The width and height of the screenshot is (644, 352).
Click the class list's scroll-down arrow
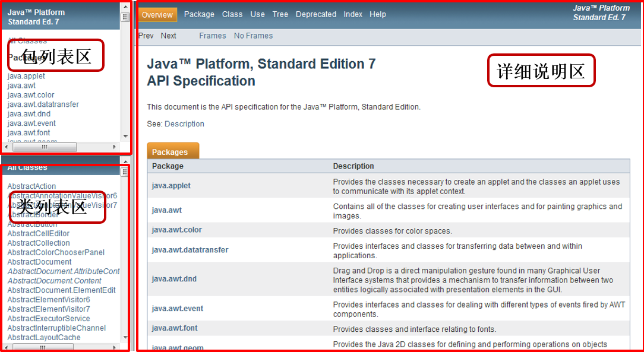click(125, 338)
